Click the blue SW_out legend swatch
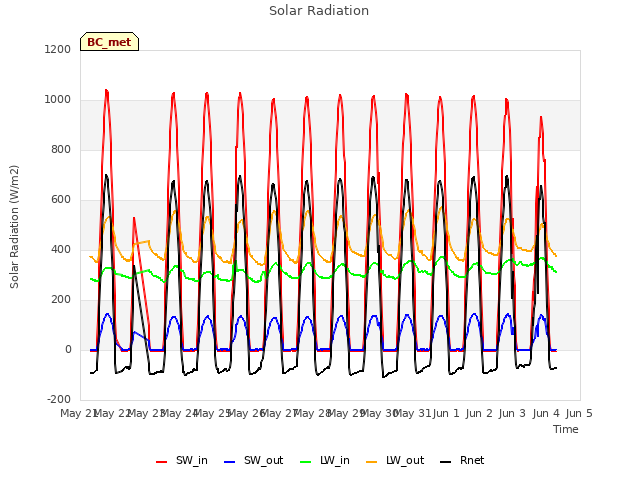The height and width of the screenshot is (480, 640). [x=230, y=462]
